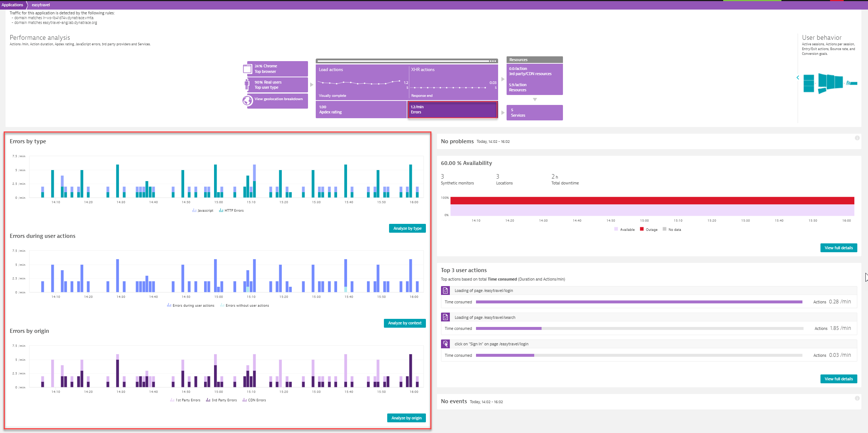View full details of Top 3 user actions
Screen dimensions: 868x433
pos(839,379)
